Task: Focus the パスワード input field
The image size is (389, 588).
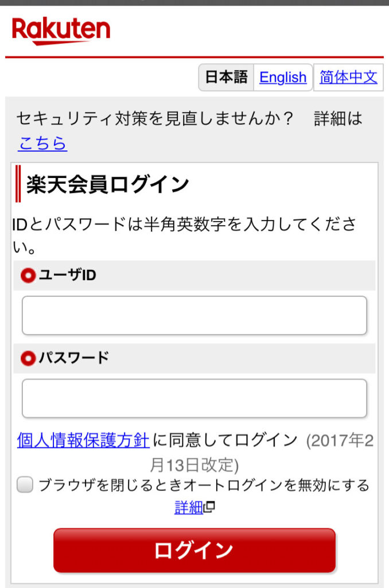Action: point(194,399)
